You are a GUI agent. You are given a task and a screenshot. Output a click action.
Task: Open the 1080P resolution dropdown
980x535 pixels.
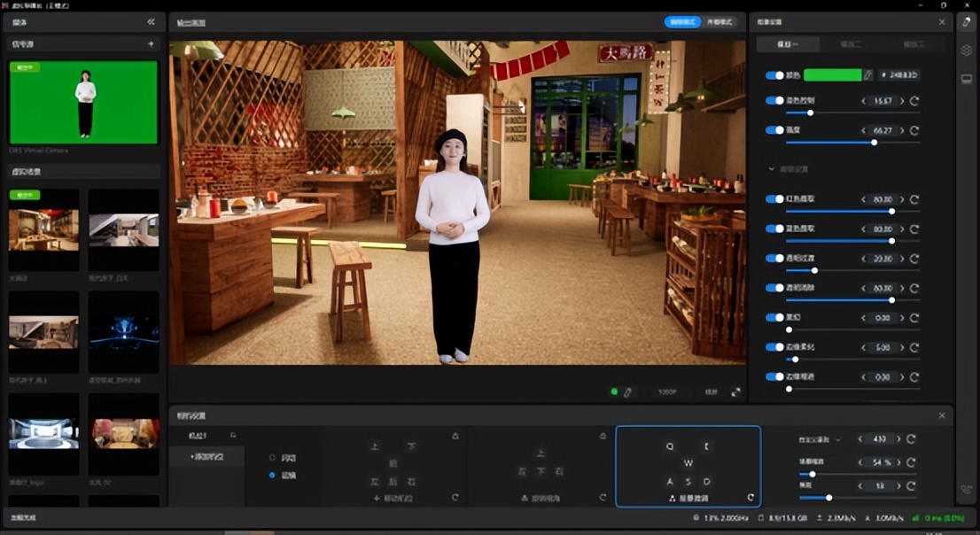(x=668, y=392)
